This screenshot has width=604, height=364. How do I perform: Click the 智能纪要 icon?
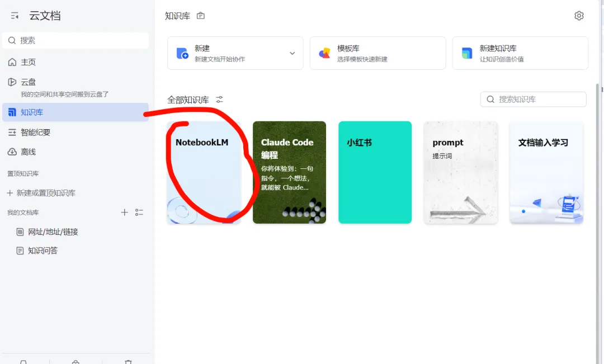(12, 133)
